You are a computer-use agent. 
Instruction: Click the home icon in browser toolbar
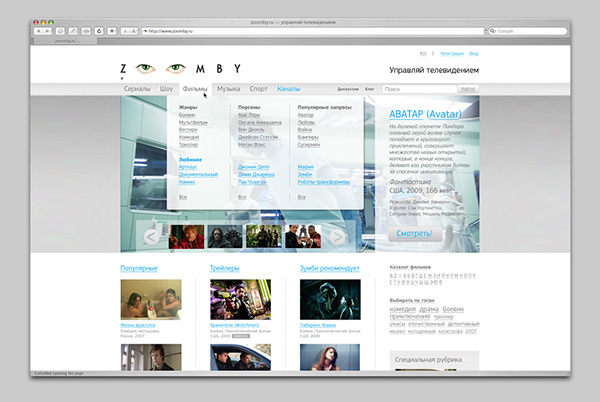coord(60,31)
